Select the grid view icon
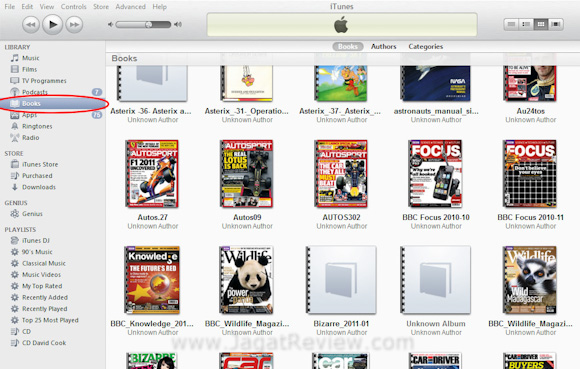The width and height of the screenshot is (580, 369). pos(541,24)
